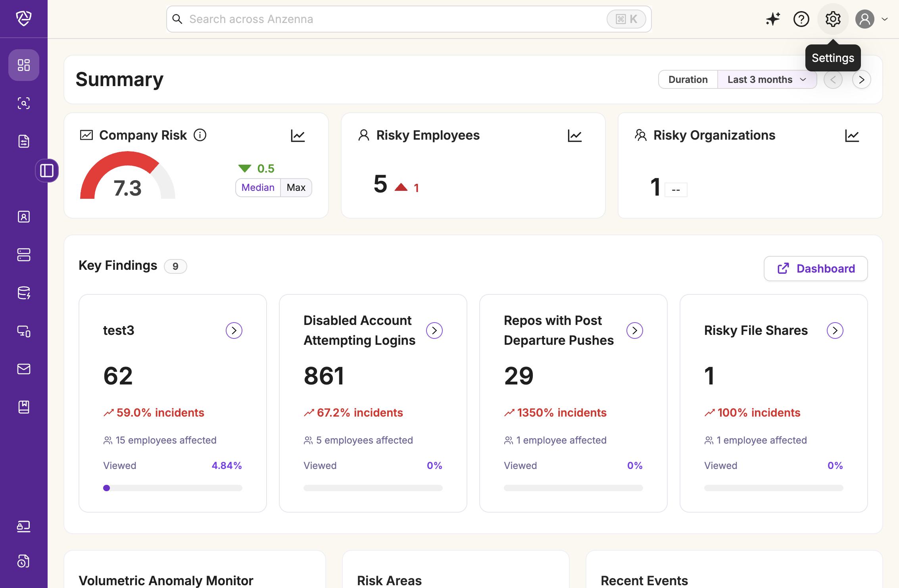Select the Median toggle option

click(x=258, y=188)
